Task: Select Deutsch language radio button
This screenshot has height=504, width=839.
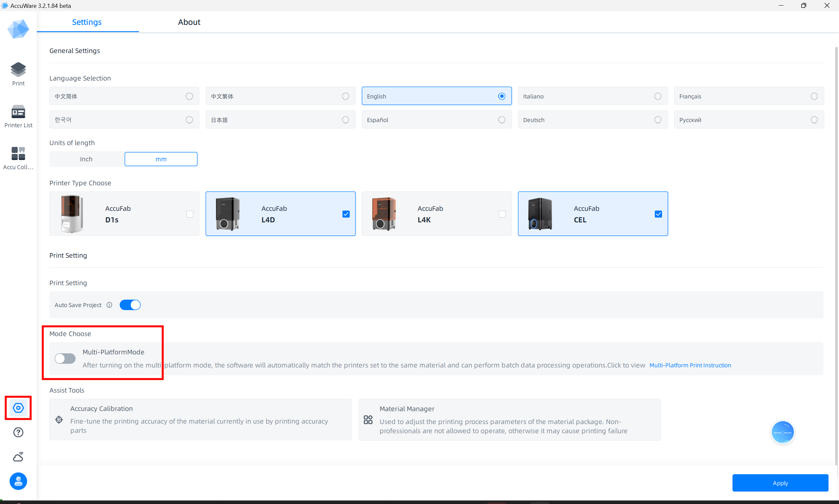Action: [x=657, y=120]
